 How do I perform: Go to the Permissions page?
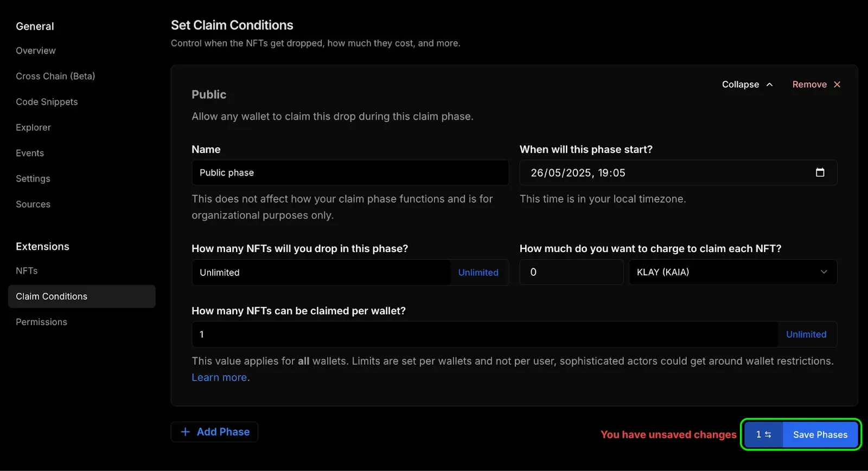41,322
